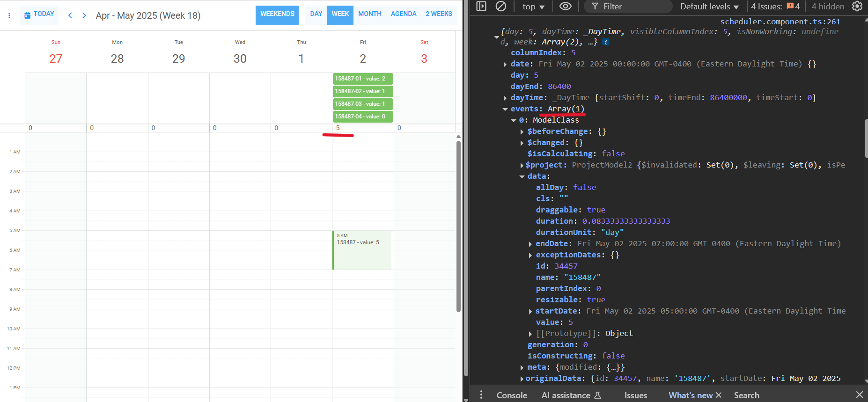Collapse the logged root object
The height and width of the screenshot is (402, 868).
click(497, 37)
